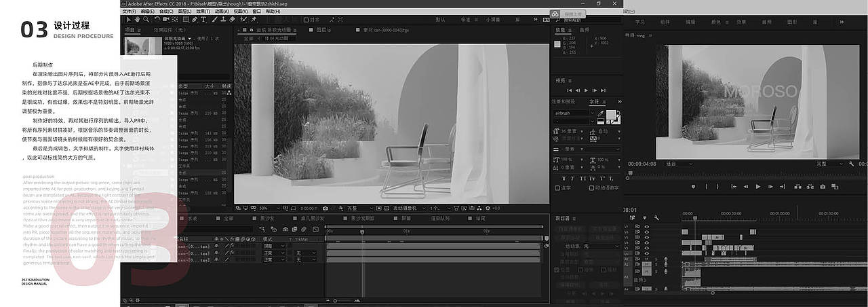Switch to the 效果控件 panel tab
Viewport: 868px width, 307px height.
(x=168, y=30)
